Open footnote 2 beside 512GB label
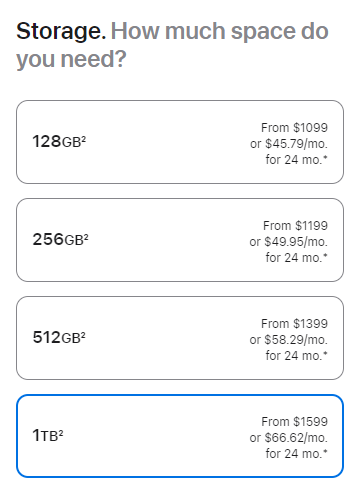 [x=83, y=334]
